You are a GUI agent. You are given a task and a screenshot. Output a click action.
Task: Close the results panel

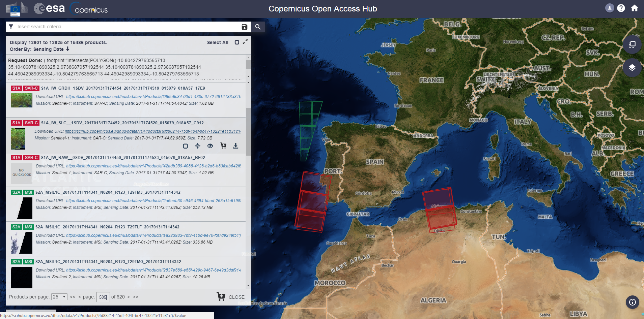[236, 297]
